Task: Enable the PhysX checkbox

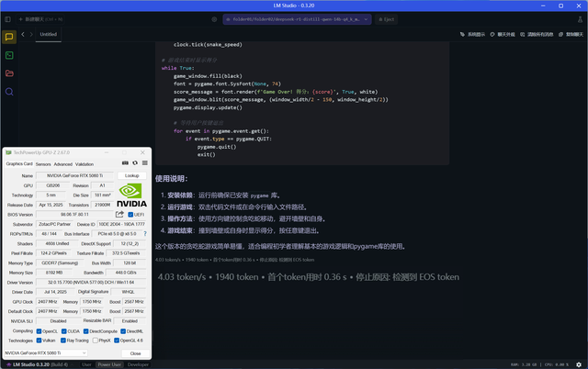Action: click(96, 341)
